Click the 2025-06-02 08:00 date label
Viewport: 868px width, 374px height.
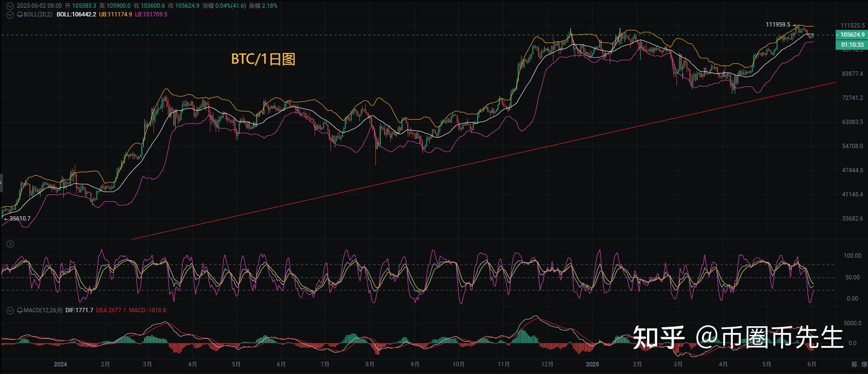tap(39, 6)
